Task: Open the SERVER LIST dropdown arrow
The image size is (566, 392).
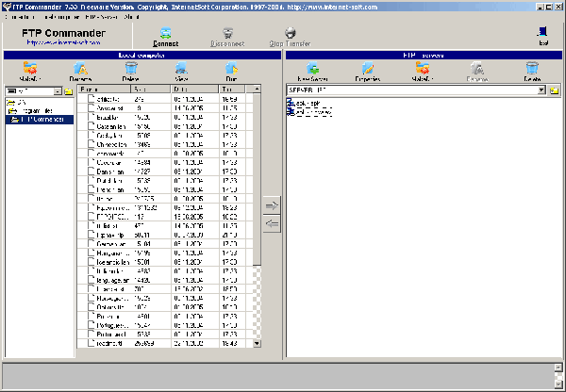Action: click(541, 90)
